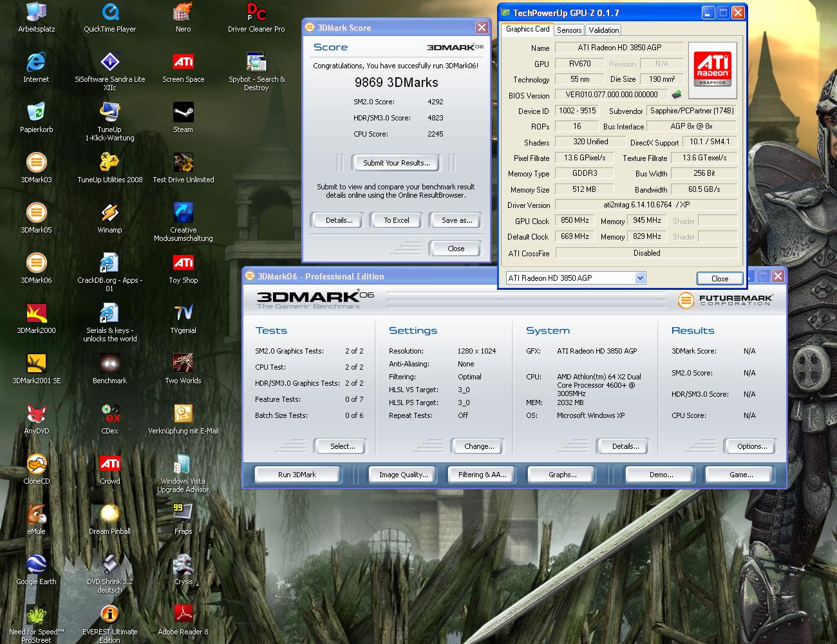Viewport: 837px width, 644px height.
Task: Open Filtering & AA settings
Action: click(x=482, y=475)
